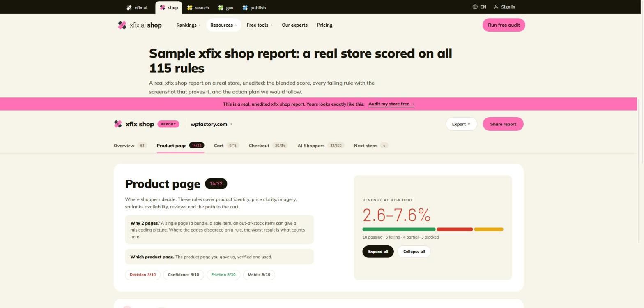The width and height of the screenshot is (644, 308).
Task: Click the red failing segment of risk bar
Action: coord(455,229)
